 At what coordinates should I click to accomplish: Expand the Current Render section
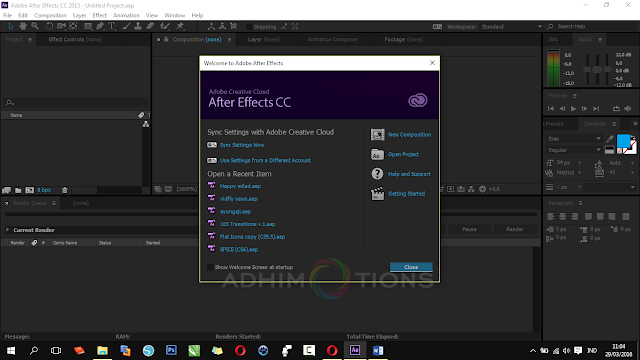(x=7, y=230)
